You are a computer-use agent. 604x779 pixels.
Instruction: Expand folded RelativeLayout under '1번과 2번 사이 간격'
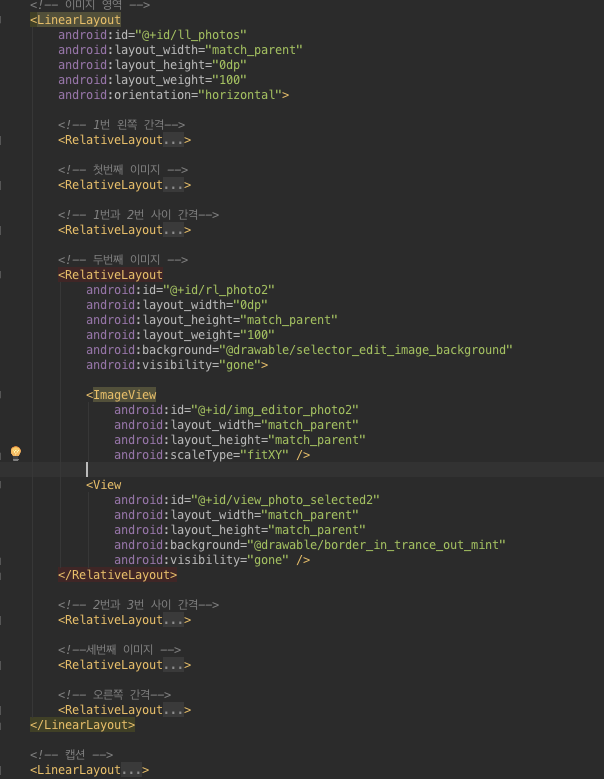coord(173,230)
